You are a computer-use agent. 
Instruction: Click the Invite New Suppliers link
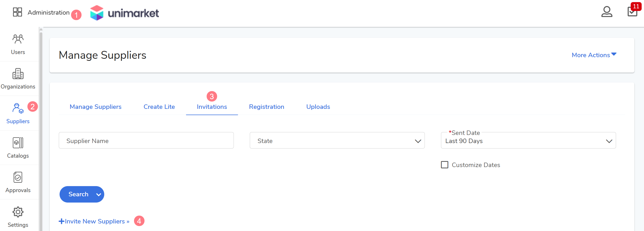(x=94, y=221)
